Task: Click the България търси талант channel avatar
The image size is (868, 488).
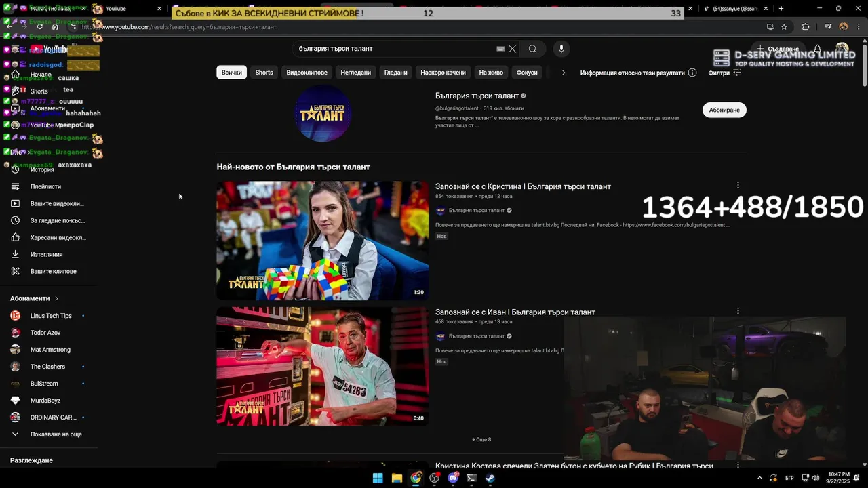Action: pos(323,113)
